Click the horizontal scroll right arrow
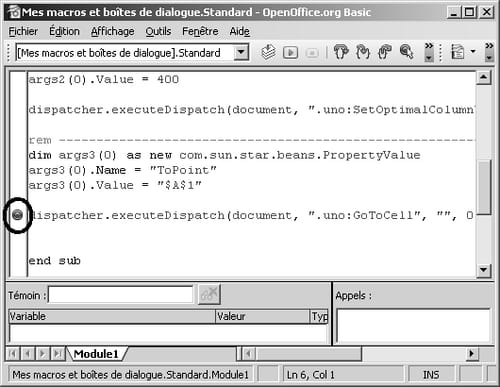 click(x=471, y=354)
